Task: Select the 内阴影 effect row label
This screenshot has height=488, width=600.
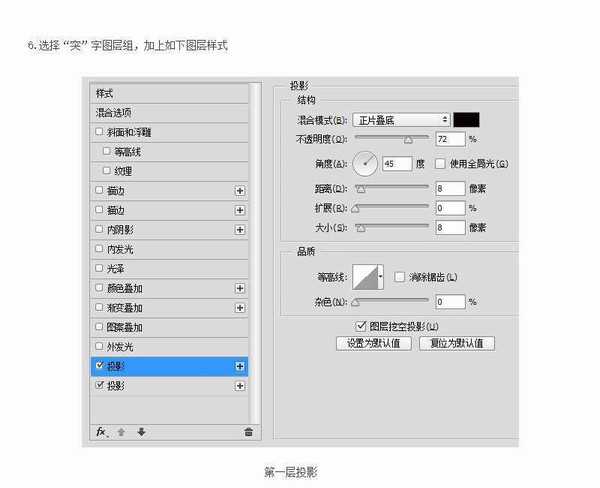Action: pos(120,230)
